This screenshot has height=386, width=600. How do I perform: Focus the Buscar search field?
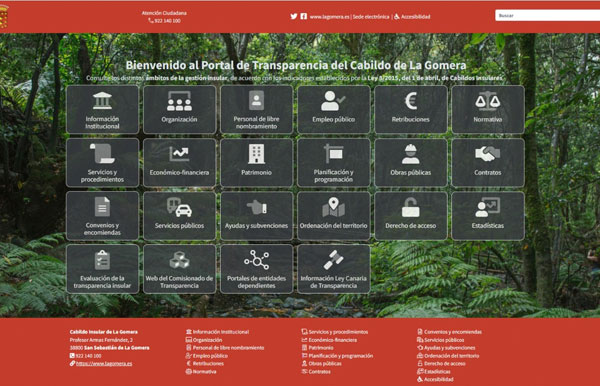click(548, 15)
